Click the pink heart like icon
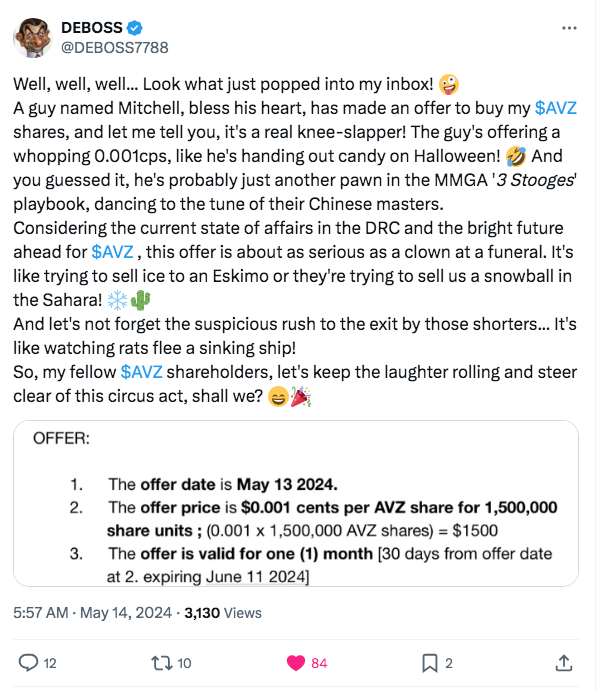The image size is (607, 693). [x=297, y=662]
